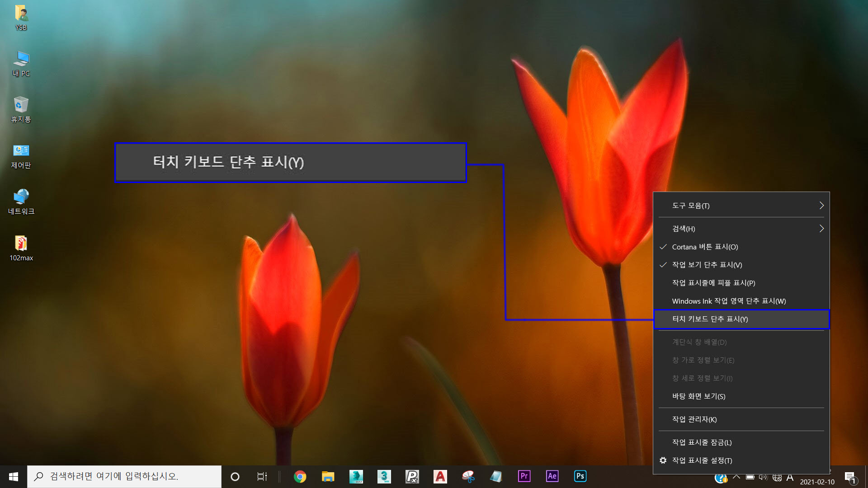Viewport: 868px width, 488px height.
Task: Launch Photoshop from the taskbar
Action: (x=580, y=476)
